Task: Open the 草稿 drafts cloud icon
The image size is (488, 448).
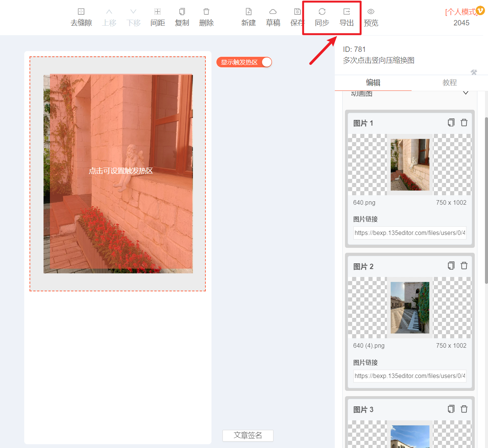Action: coord(273,17)
